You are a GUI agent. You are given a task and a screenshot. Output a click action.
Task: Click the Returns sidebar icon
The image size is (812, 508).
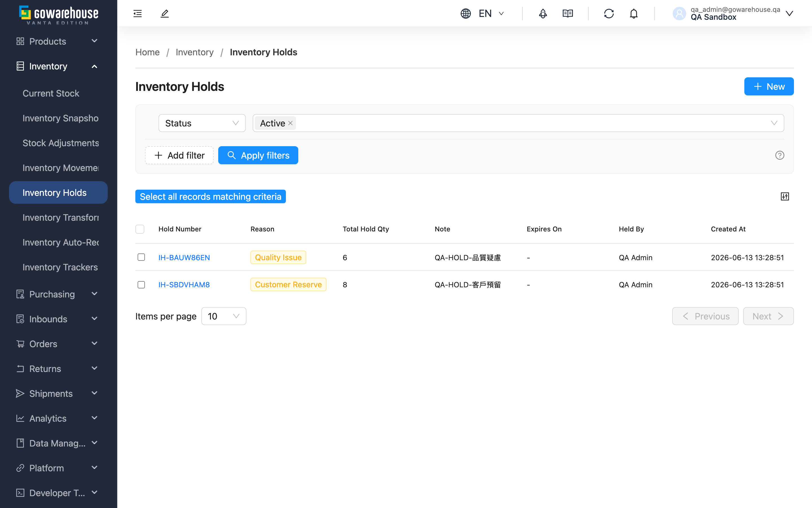click(x=20, y=369)
